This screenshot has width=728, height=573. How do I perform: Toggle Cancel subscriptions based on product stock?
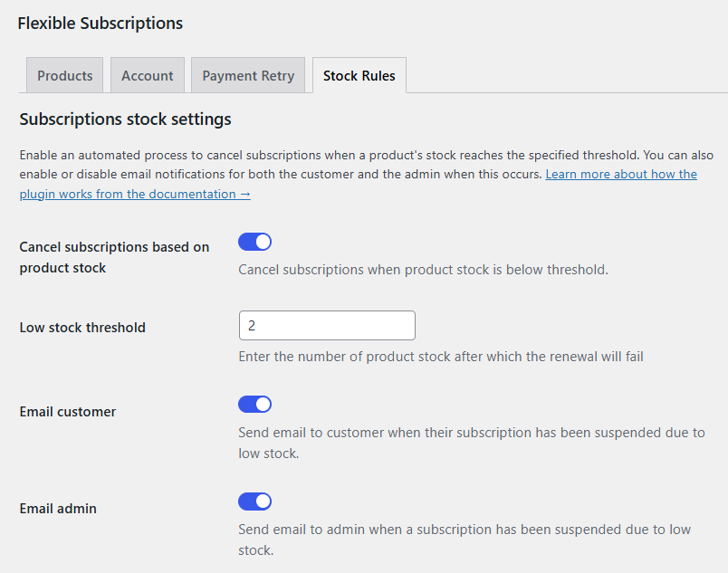pyautogui.click(x=255, y=242)
